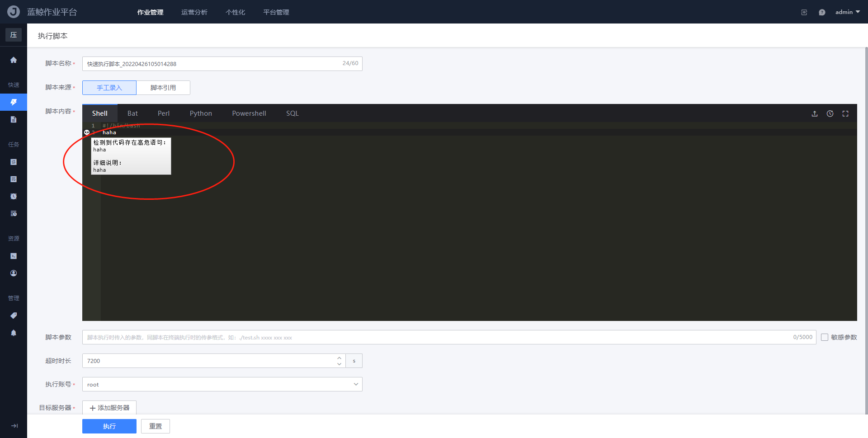Switch the editor to the Python tab
Image resolution: width=868 pixels, height=438 pixels.
pos(201,113)
